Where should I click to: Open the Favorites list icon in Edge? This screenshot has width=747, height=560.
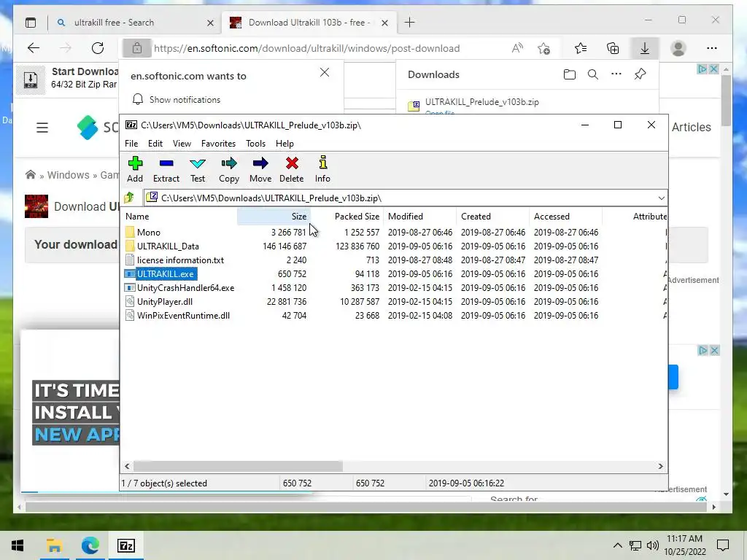pos(581,48)
